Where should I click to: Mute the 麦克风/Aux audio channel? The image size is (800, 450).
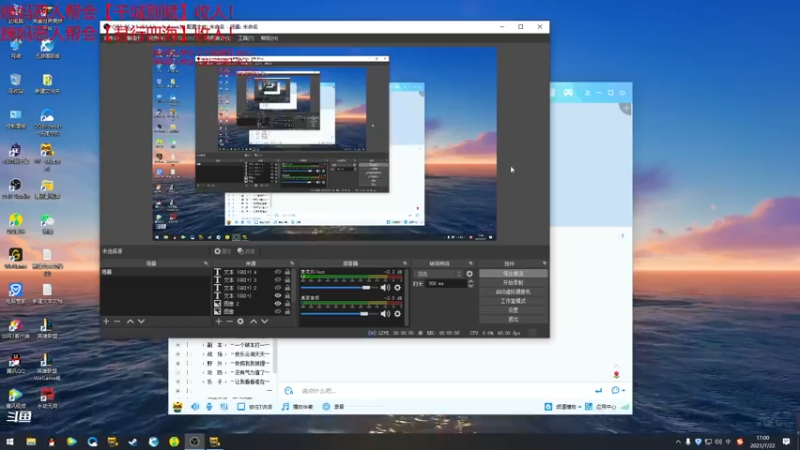click(385, 288)
